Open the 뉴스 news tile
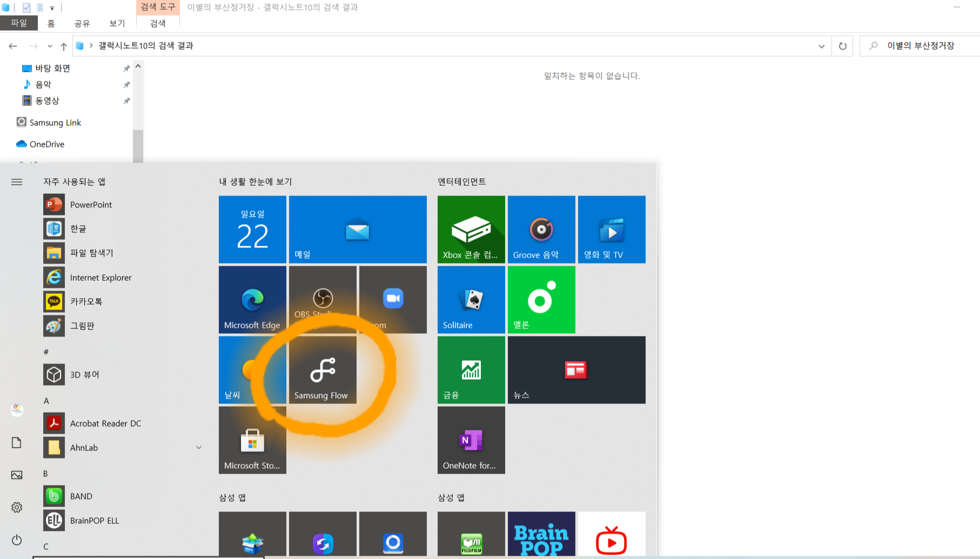The width and height of the screenshot is (980, 559). 576,370
